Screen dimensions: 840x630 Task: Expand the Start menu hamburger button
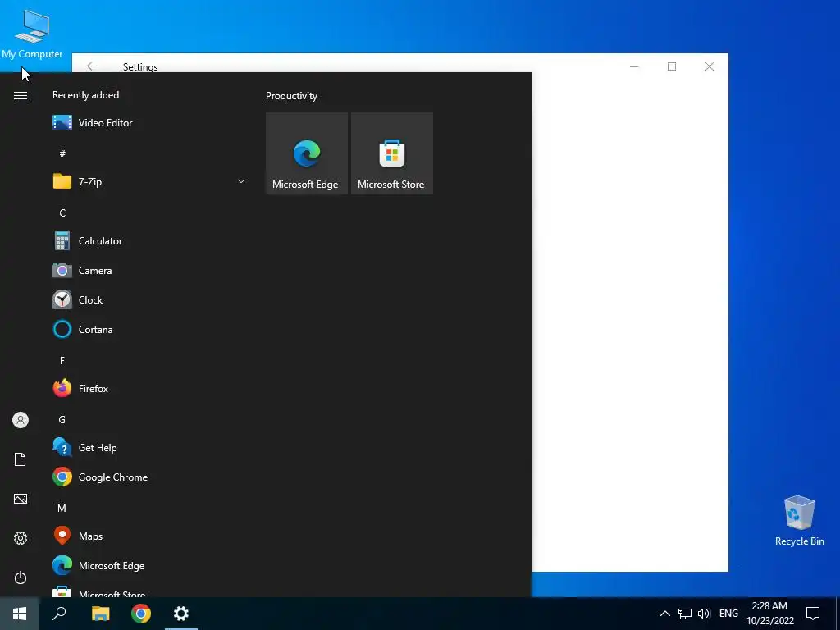[21, 95]
